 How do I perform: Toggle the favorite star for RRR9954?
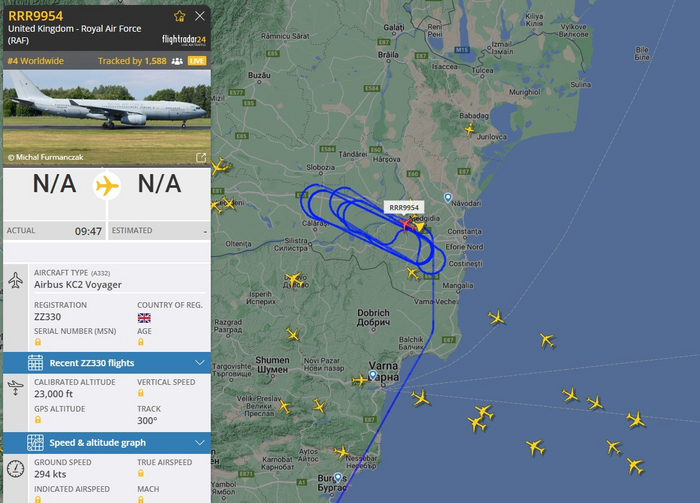click(179, 17)
